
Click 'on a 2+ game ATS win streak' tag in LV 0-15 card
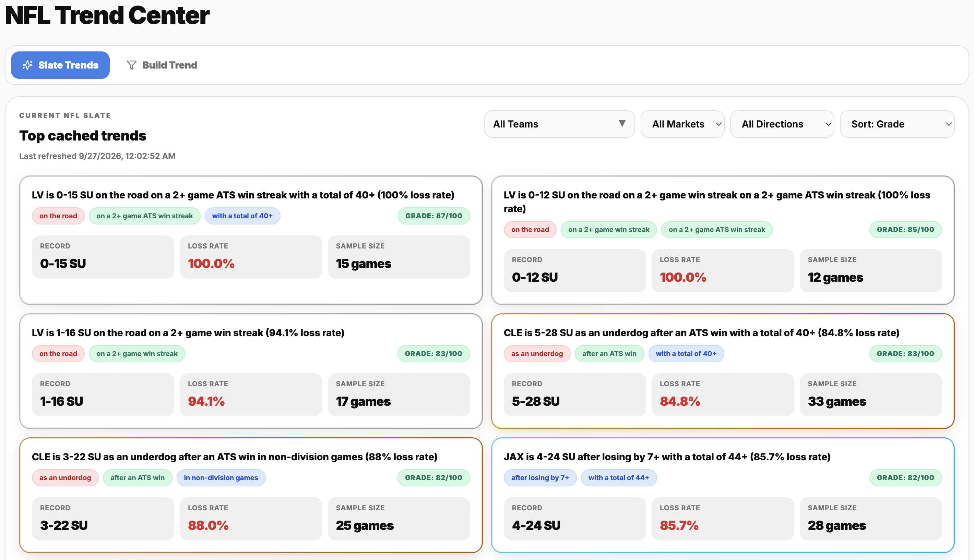(x=145, y=216)
